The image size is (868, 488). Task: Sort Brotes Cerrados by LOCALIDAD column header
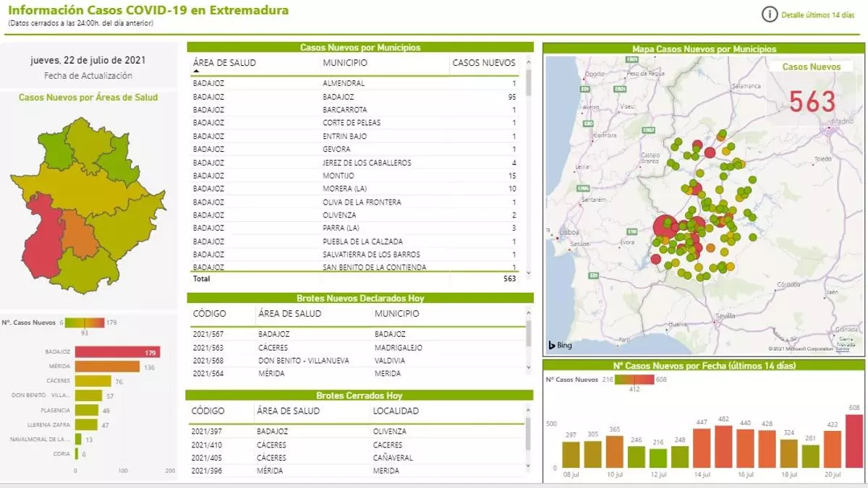(395, 411)
